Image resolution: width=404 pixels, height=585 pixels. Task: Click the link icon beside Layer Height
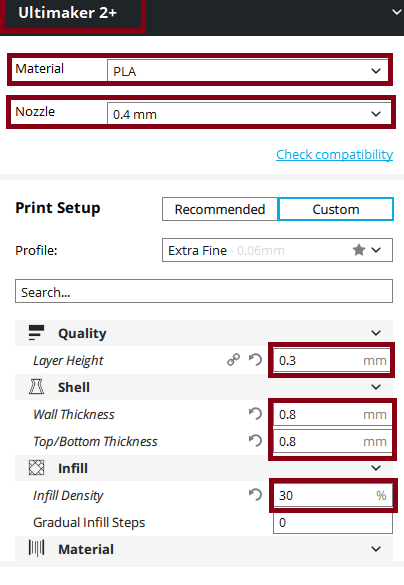[234, 360]
